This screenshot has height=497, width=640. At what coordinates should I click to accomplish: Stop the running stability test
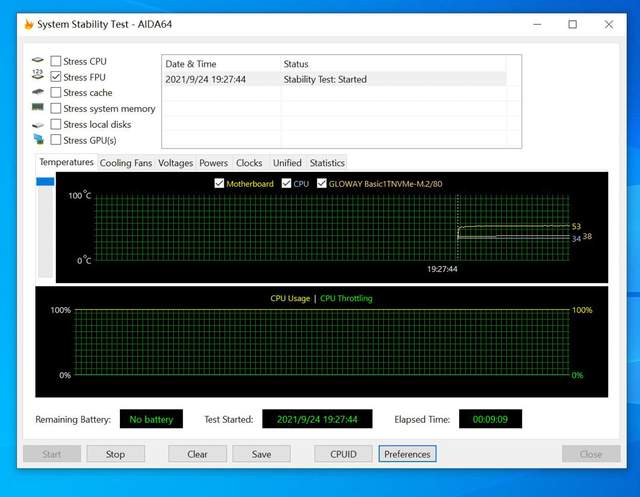click(x=116, y=454)
